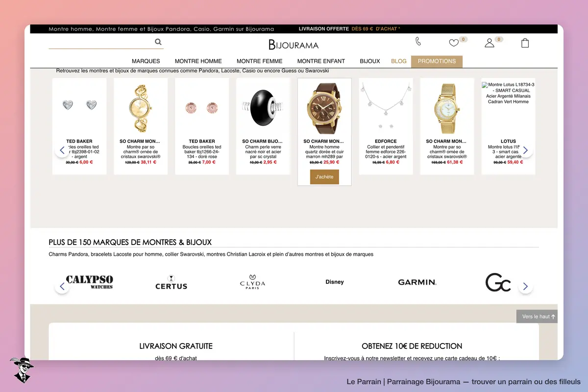The width and height of the screenshot is (588, 392).
Task: Open the Calypso Watches brand logo
Action: [x=89, y=282]
